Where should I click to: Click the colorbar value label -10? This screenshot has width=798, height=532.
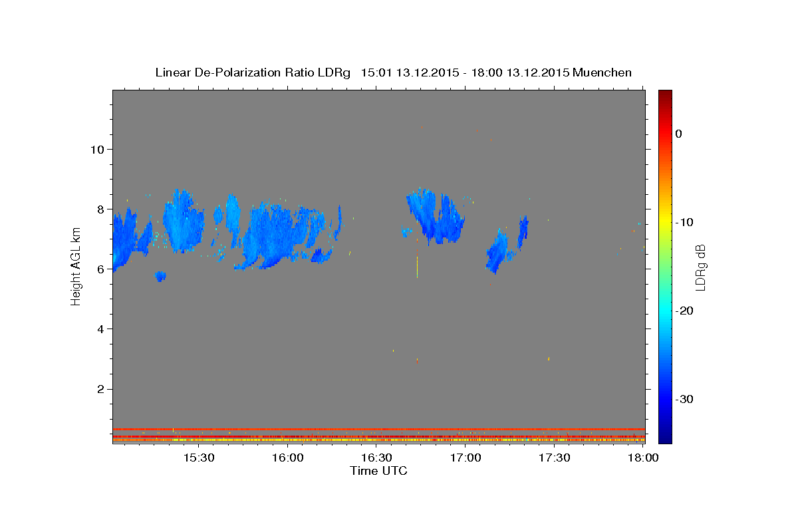coord(684,222)
